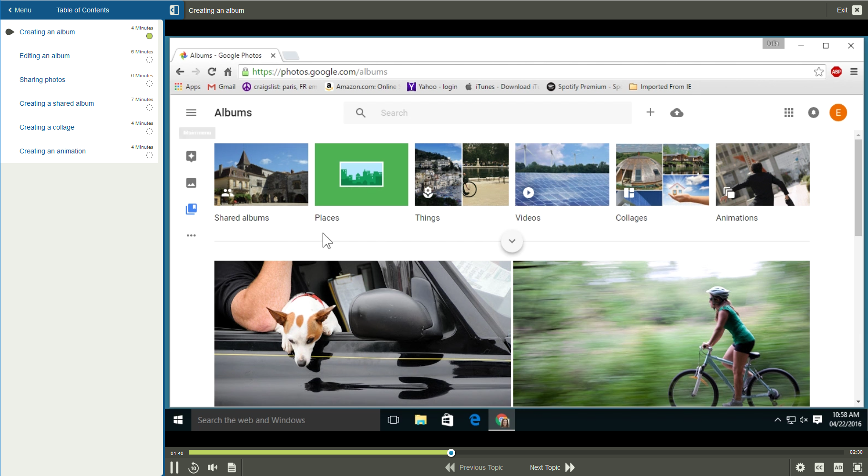
Task: Click the Albums sidebar icon
Action: tap(192, 209)
